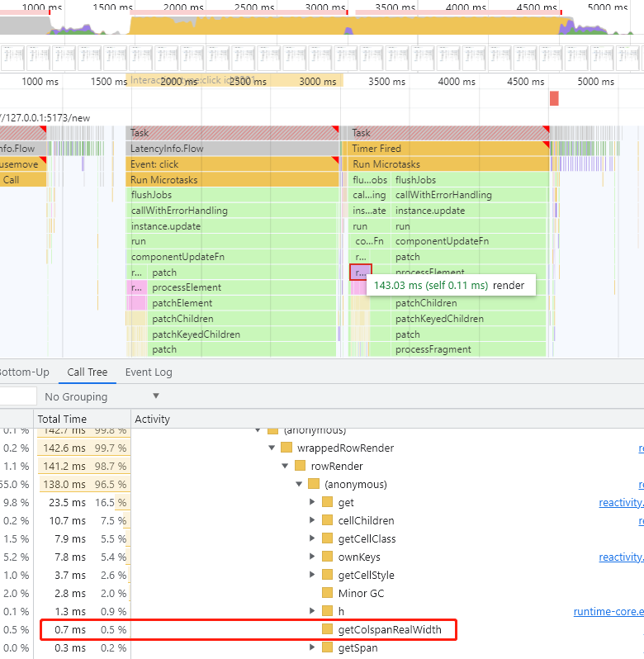Image resolution: width=644 pixels, height=659 pixels.
Task: Click the getSpan category square icon
Action: point(327,647)
